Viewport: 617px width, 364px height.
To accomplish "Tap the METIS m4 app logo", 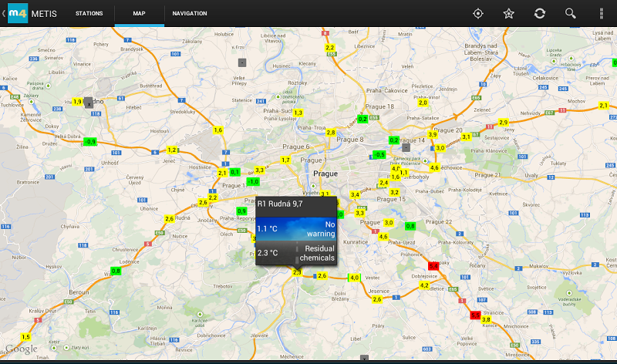I will tap(18, 13).
